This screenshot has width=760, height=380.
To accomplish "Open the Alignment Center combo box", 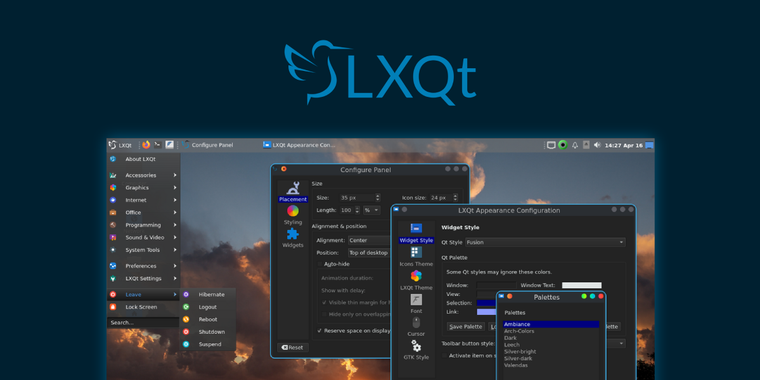I will (369, 240).
